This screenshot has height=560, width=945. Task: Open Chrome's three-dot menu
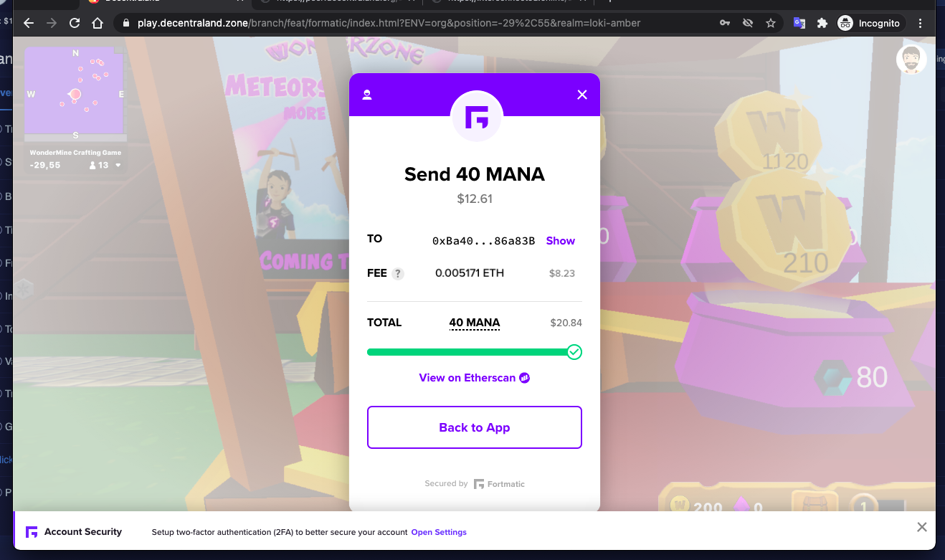coord(921,23)
